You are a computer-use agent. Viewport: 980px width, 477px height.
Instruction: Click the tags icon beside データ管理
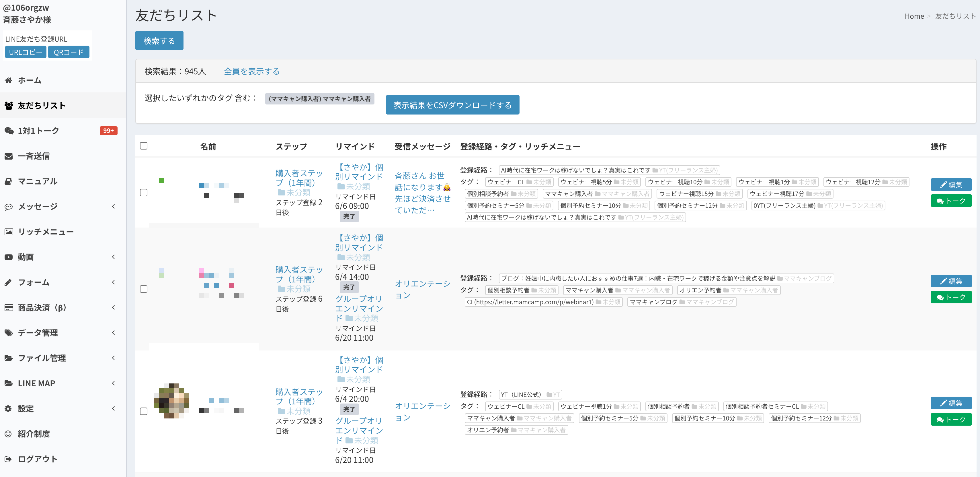(9, 333)
